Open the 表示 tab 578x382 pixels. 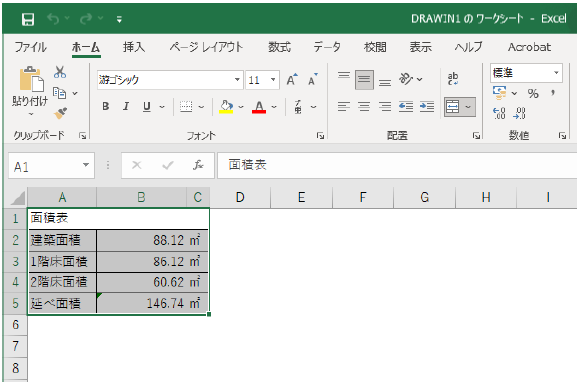pos(420,47)
